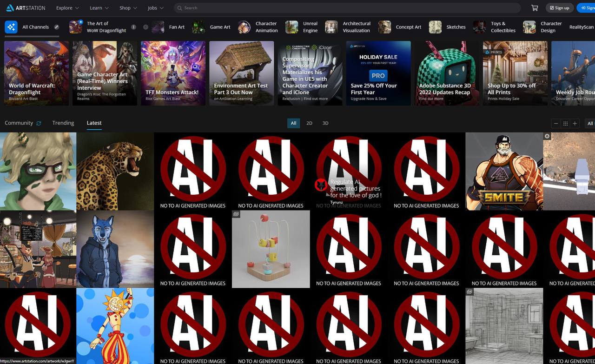Expand the Jobs dropdown menu
595x364 pixels.
pos(156,8)
